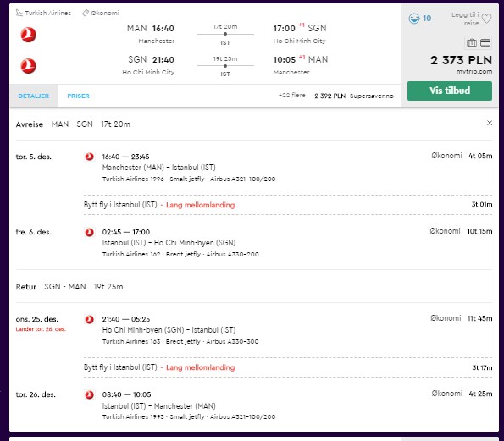Click the MAN 16:40 departure summary
Image resolution: width=504 pixels, height=441 pixels.
pos(151,28)
